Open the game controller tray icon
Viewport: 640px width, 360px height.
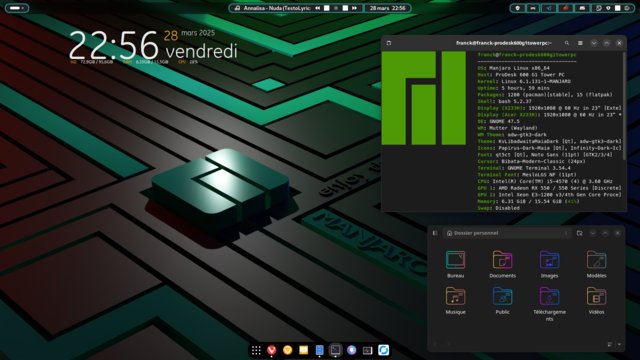(x=533, y=8)
